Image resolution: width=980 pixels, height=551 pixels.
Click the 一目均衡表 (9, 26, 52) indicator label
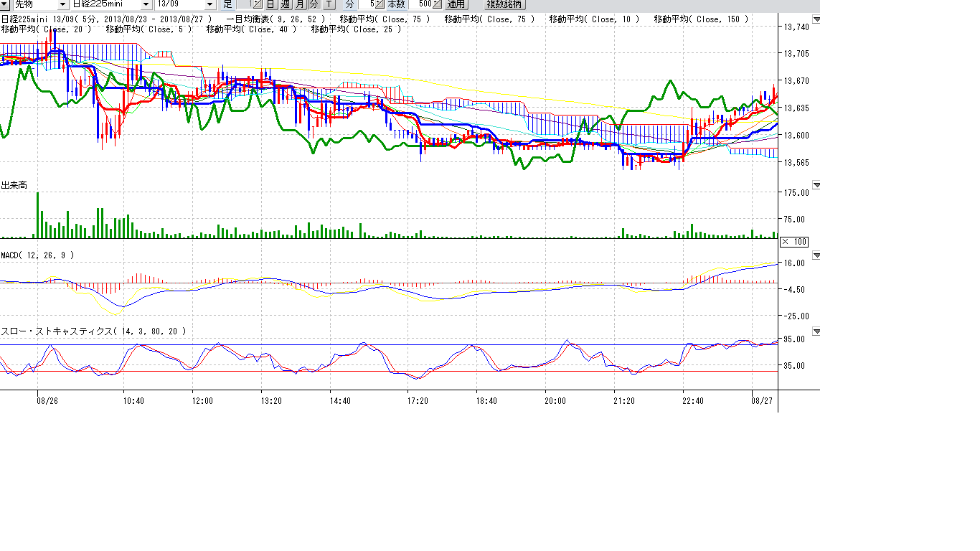tap(275, 19)
